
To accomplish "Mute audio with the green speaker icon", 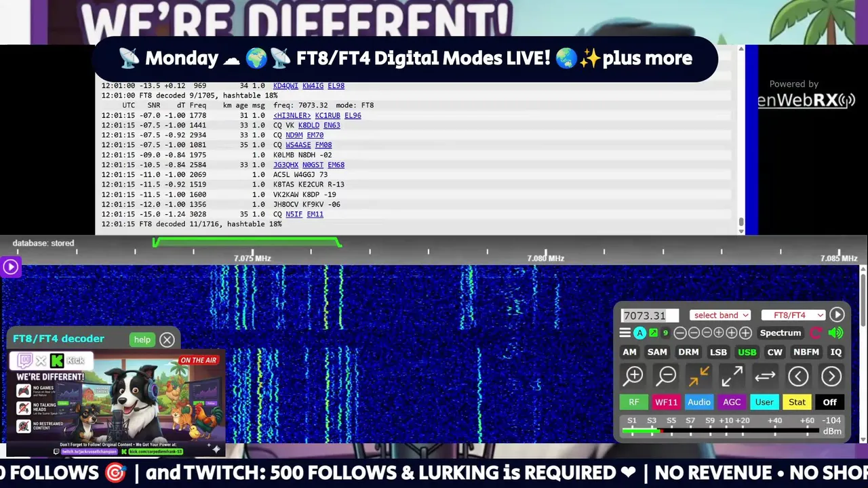I will click(x=836, y=333).
